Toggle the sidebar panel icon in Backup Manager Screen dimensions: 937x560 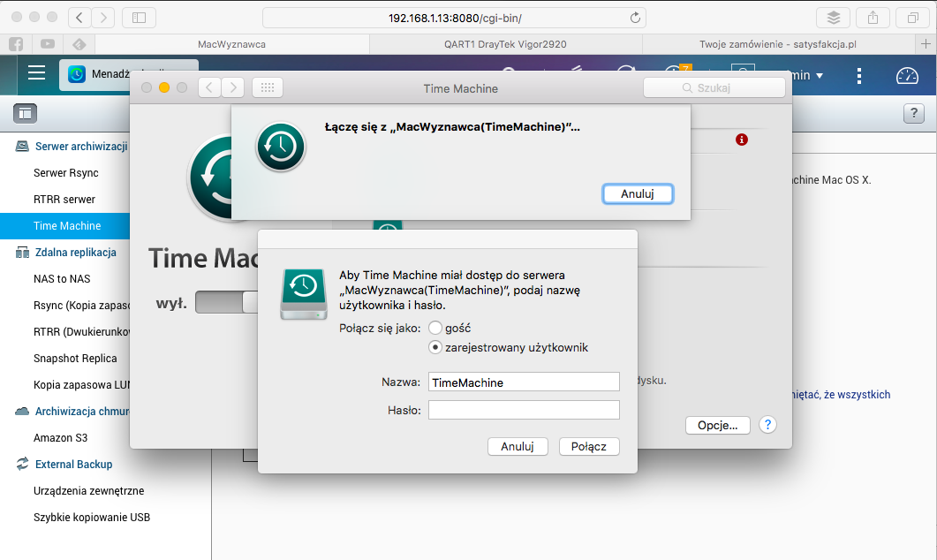pos(25,113)
